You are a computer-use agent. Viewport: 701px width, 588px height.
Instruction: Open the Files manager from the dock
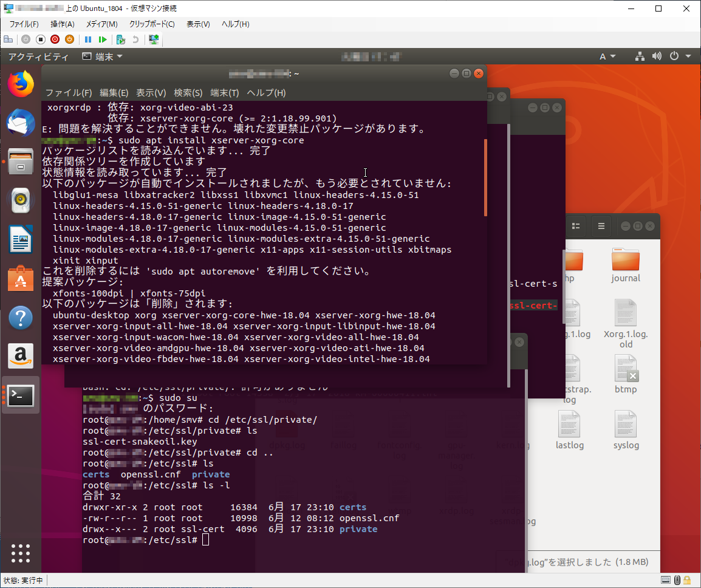pyautogui.click(x=21, y=161)
